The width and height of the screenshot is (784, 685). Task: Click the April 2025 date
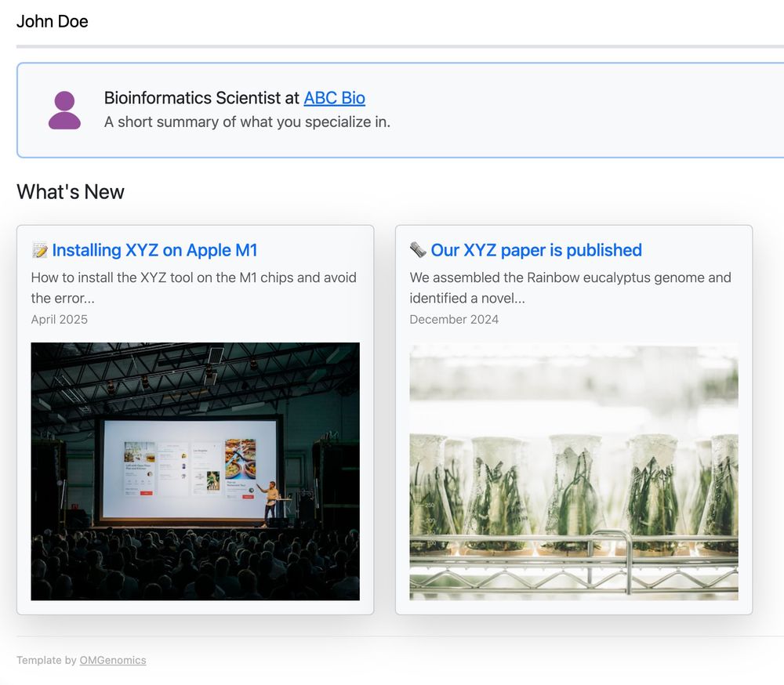click(x=60, y=320)
